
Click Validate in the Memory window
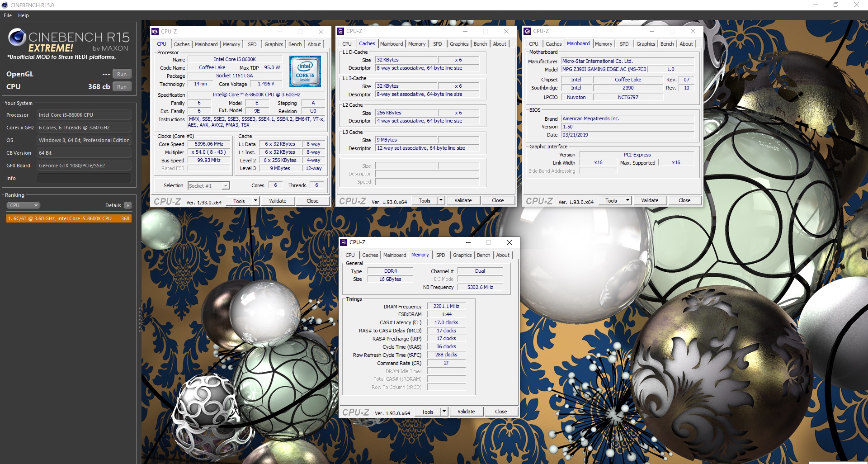[x=466, y=412]
